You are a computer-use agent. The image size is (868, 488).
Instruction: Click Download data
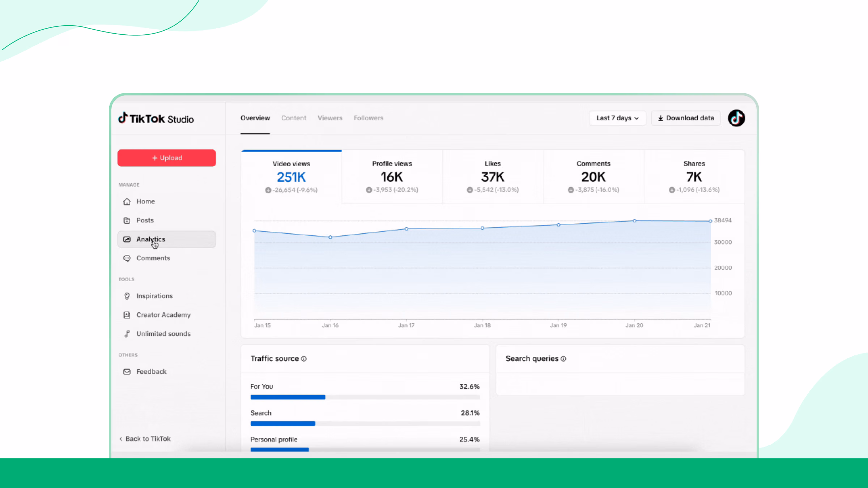[686, 118]
